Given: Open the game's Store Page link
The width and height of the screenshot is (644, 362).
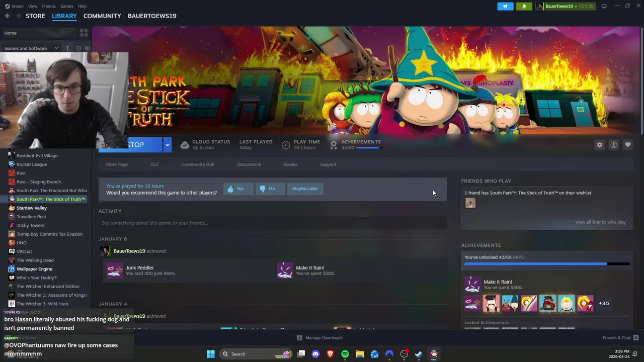Looking at the screenshot, I should 117,164.
